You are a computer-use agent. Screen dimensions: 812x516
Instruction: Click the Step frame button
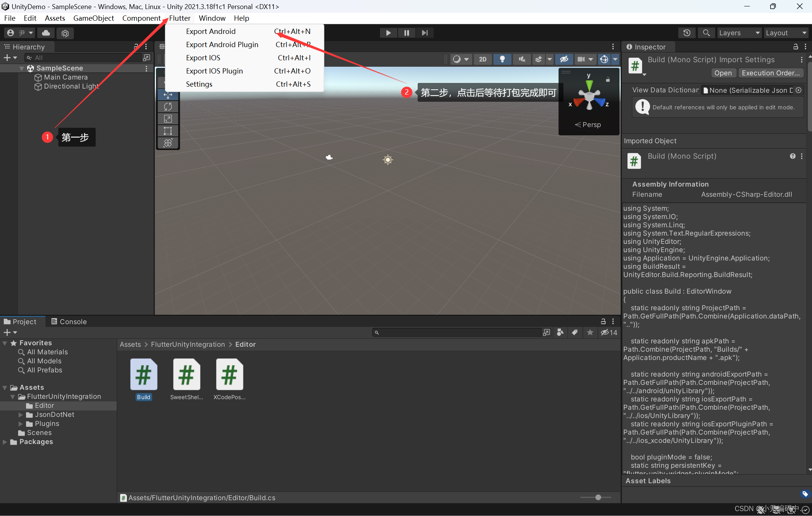pyautogui.click(x=425, y=33)
